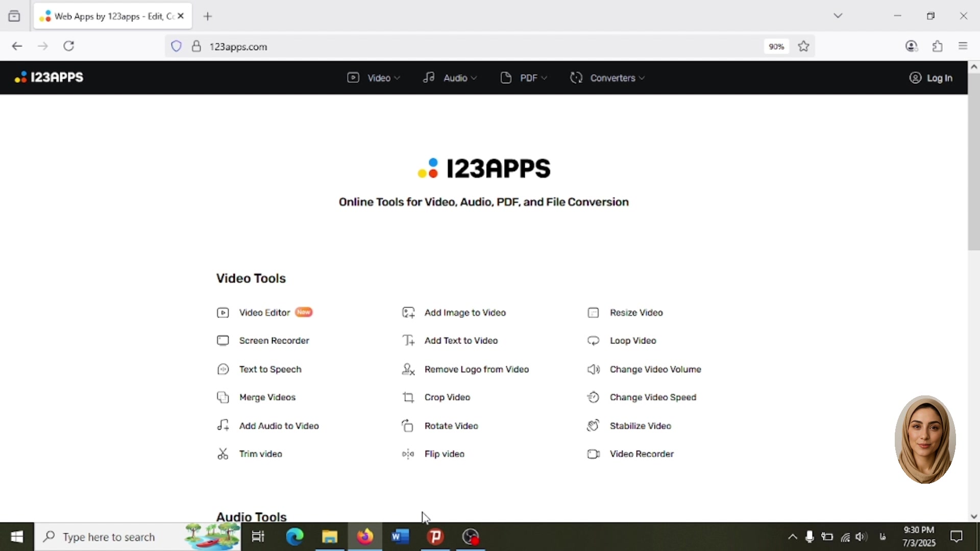Click the Add Audio to Video note icon

pos(223,425)
